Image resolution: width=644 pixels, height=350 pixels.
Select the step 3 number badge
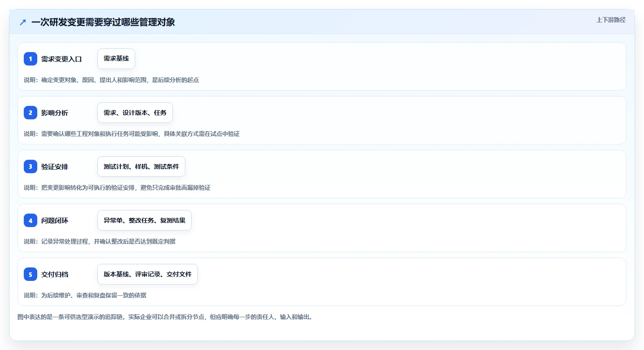point(31,166)
